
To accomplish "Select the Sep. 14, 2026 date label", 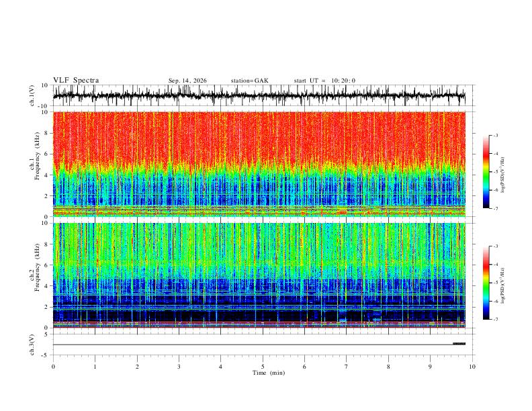I will (x=187, y=81).
